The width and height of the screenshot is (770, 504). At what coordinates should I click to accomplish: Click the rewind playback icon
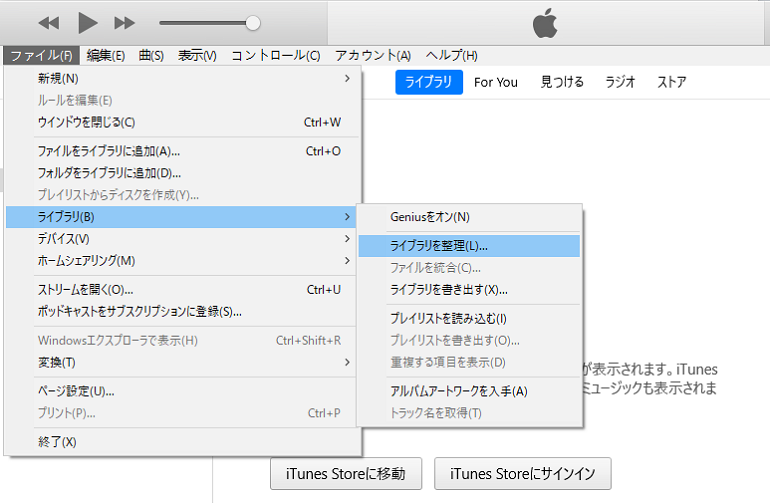coord(49,23)
